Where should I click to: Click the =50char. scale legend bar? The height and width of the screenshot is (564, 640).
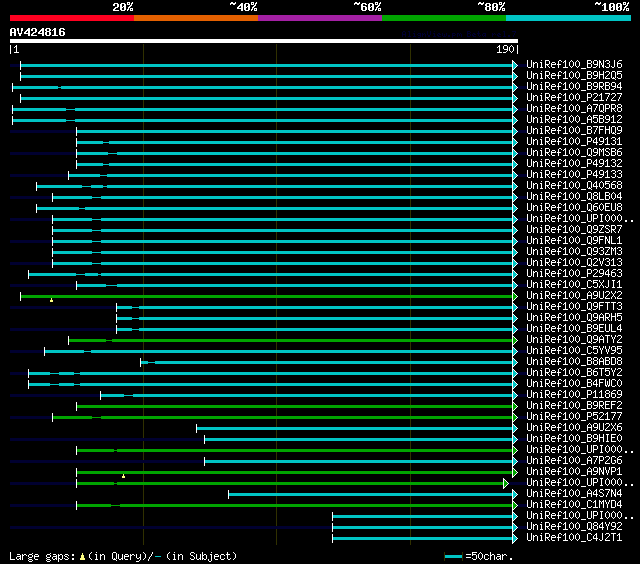point(453,557)
